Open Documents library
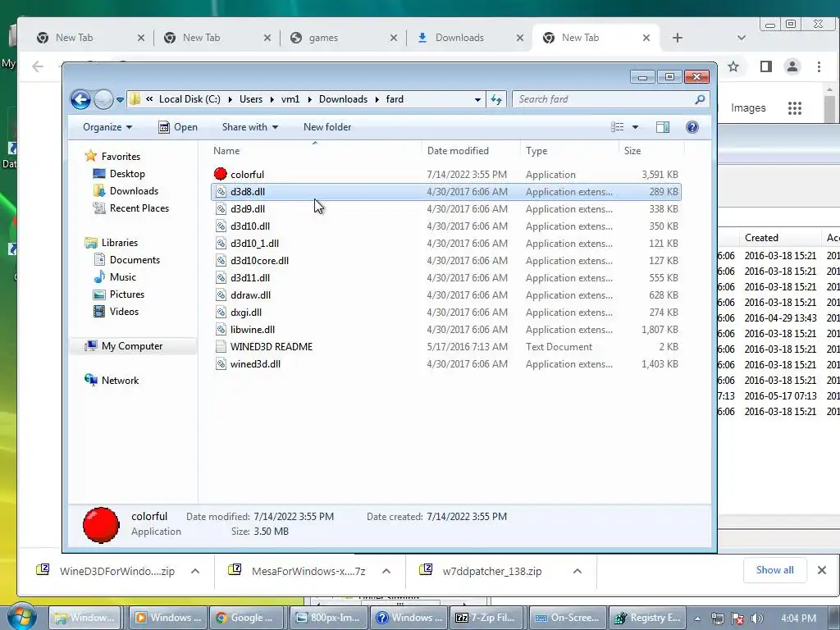This screenshot has width=840, height=630. 135,260
